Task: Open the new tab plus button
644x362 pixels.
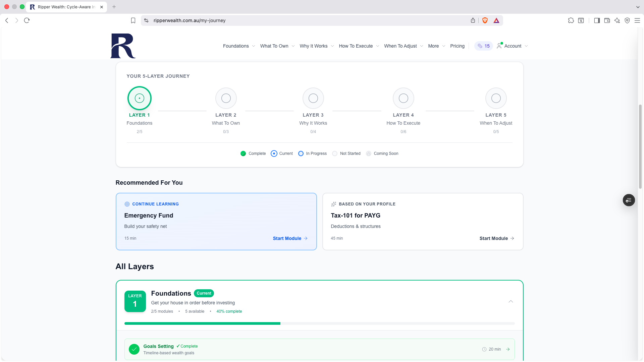Action: click(x=114, y=7)
